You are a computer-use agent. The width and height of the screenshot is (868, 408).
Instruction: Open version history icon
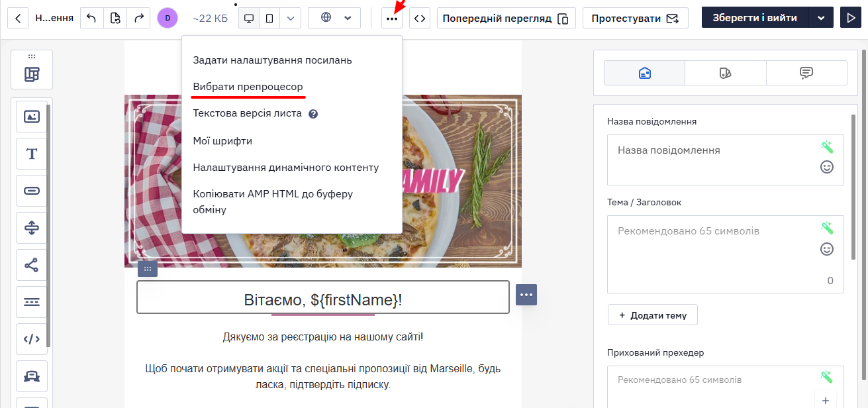[115, 18]
